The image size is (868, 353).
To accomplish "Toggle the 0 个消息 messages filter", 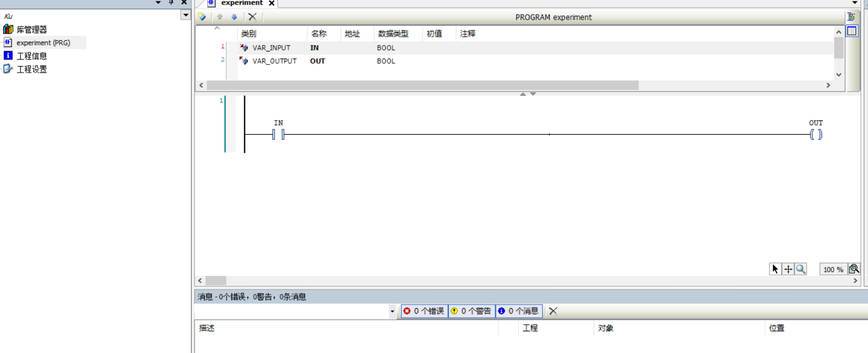I will (x=519, y=311).
